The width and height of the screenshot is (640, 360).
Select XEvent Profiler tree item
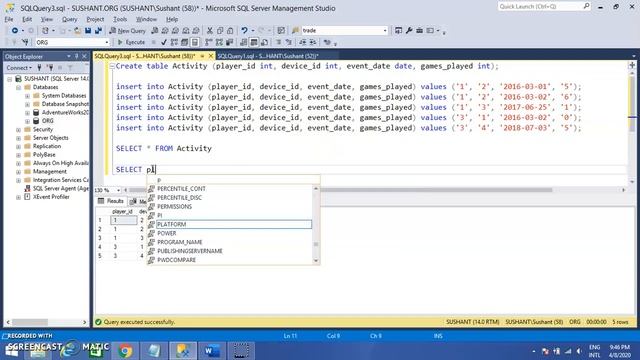tap(51, 197)
